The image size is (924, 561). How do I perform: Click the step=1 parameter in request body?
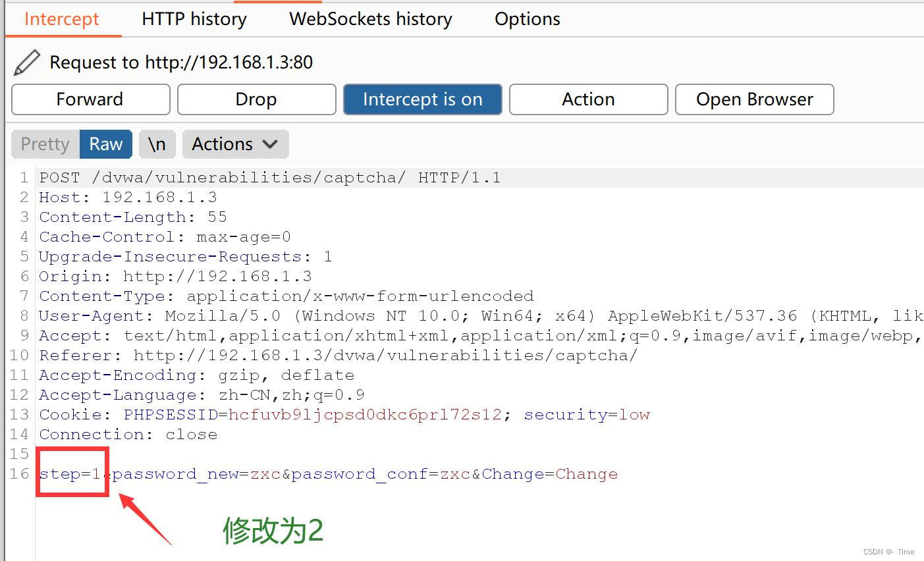(70, 474)
